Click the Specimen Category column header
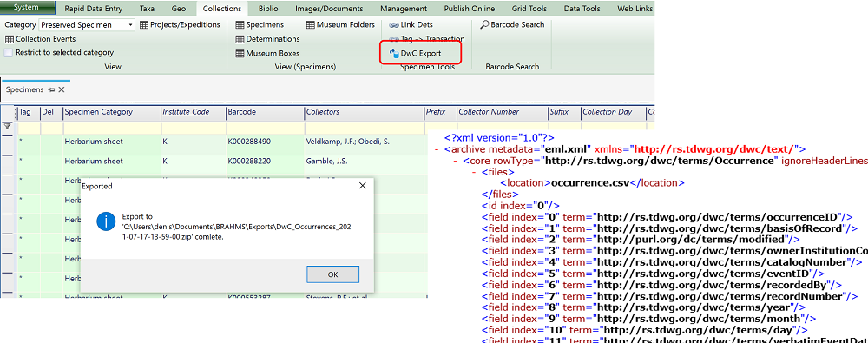 pyautogui.click(x=111, y=113)
